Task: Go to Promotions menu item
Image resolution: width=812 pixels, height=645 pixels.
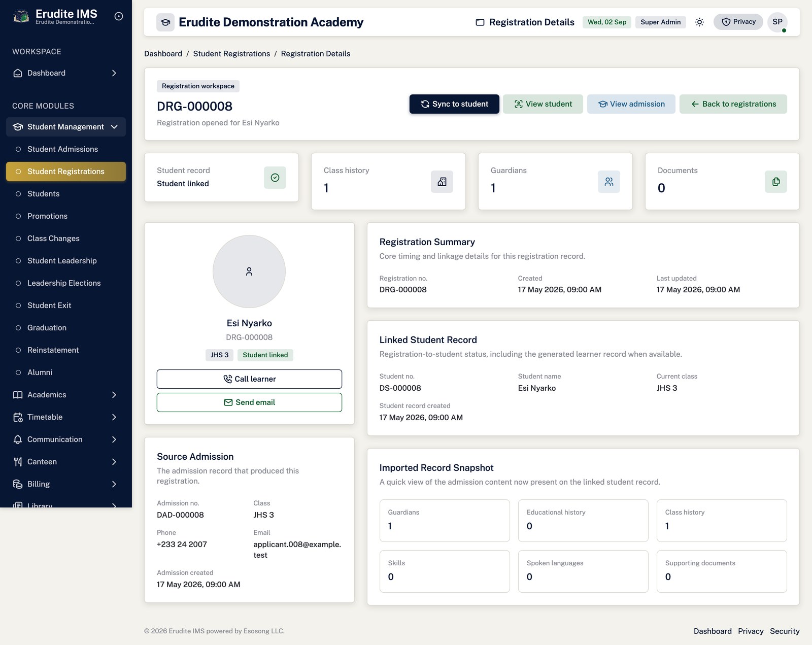Action: coord(66,216)
